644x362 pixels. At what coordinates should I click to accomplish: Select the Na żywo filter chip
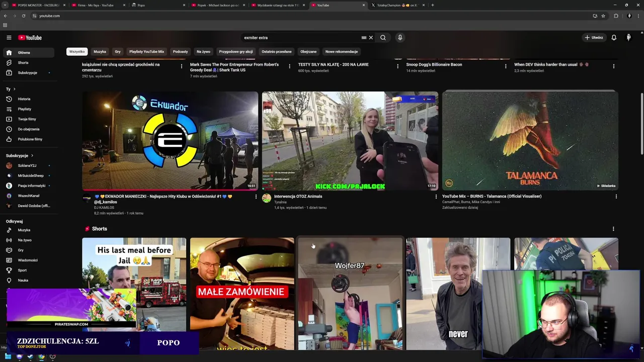(203, 51)
